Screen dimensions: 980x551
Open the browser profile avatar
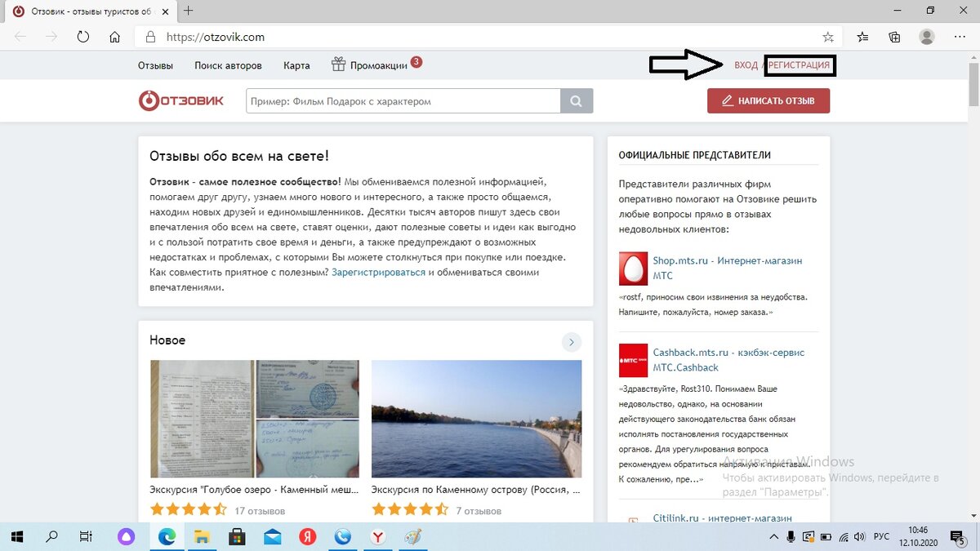[x=927, y=37]
